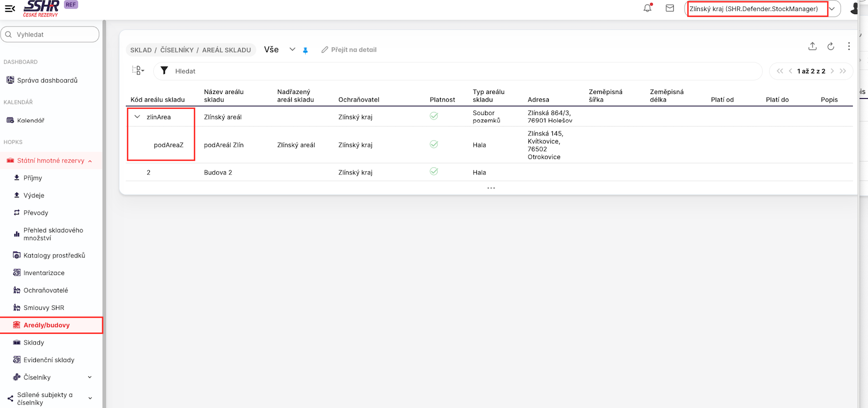Click validity checkmark in Budova 2 row
This screenshot has height=408, width=868.
[434, 171]
